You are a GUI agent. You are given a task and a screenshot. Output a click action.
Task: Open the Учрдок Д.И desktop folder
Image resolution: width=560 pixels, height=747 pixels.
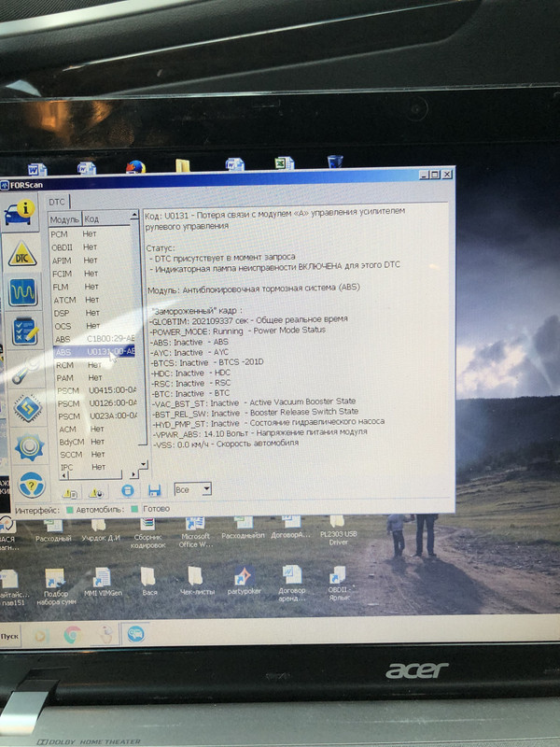coord(100,530)
